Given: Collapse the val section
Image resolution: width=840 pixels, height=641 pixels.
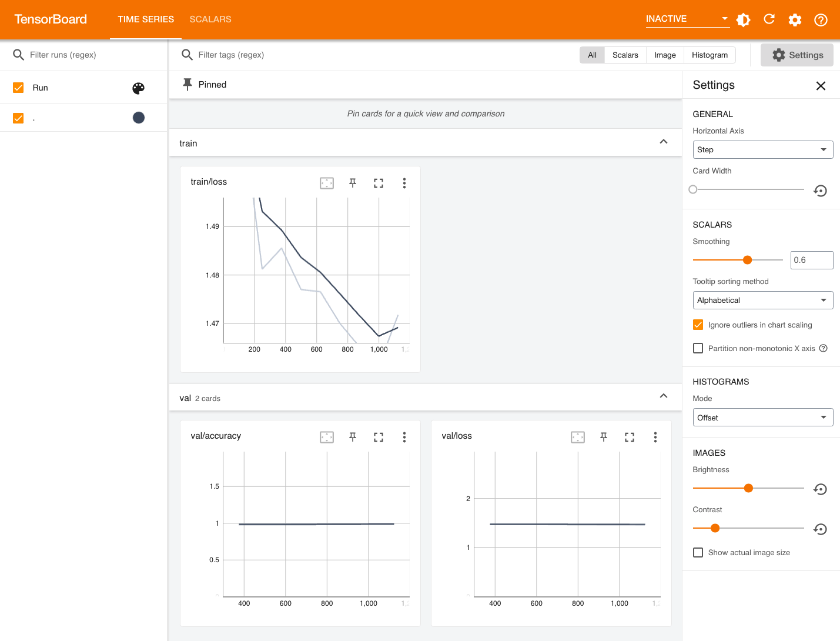Looking at the screenshot, I should [x=664, y=396].
